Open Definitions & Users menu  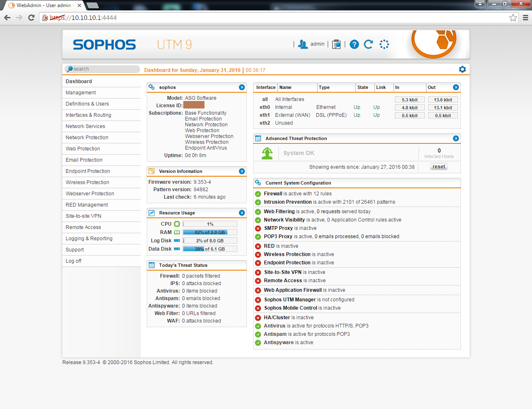(x=101, y=104)
